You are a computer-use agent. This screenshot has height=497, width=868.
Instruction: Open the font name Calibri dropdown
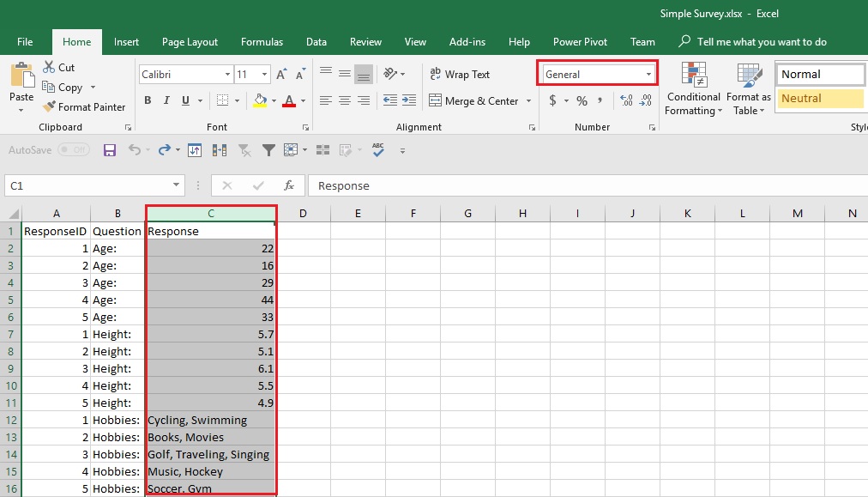(x=227, y=74)
